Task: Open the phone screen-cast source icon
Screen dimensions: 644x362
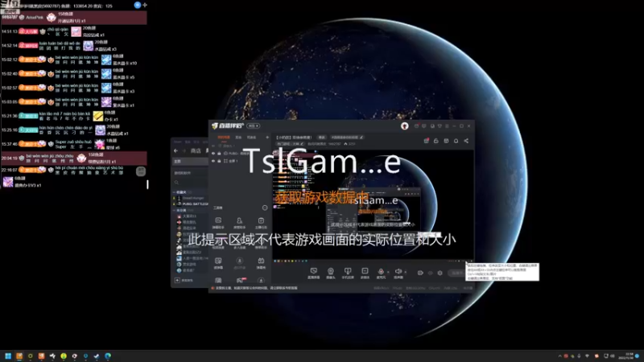Action: click(348, 271)
